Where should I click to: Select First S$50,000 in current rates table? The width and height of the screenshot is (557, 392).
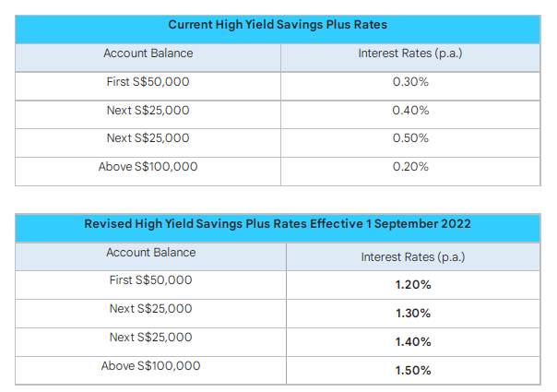[x=148, y=82]
